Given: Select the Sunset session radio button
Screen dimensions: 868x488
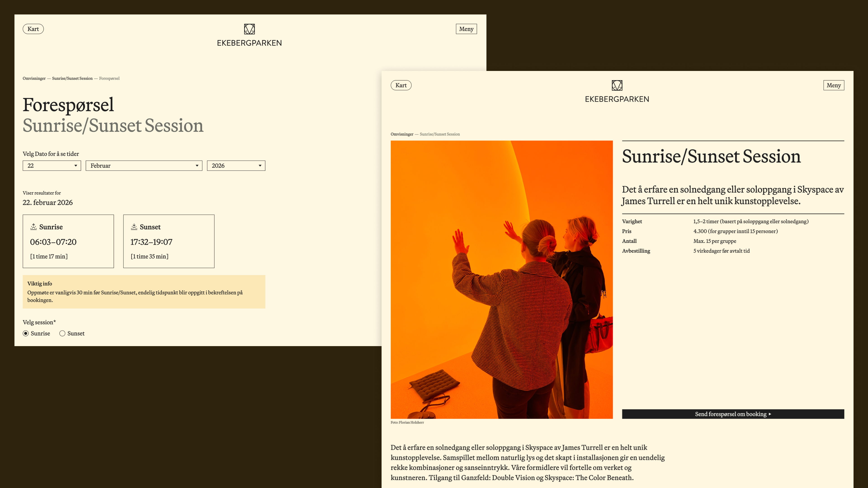Looking at the screenshot, I should click(62, 333).
